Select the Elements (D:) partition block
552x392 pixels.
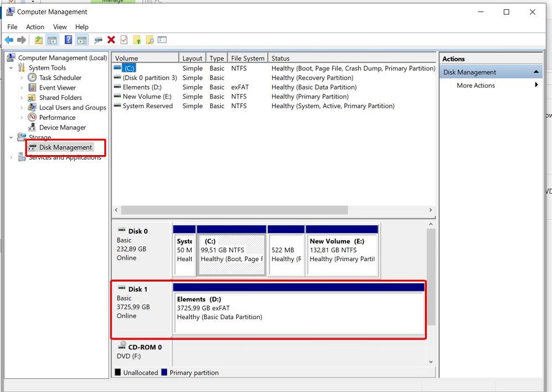(x=299, y=312)
